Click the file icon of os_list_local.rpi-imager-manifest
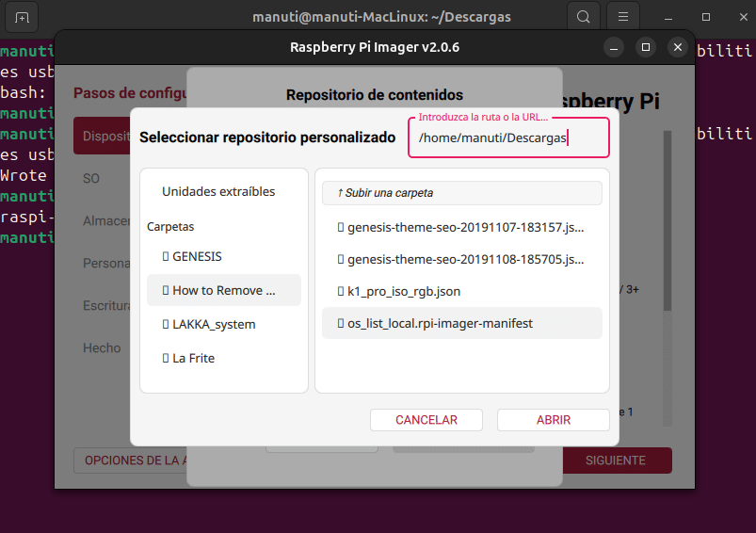The height and width of the screenshot is (533, 756). [x=341, y=323]
